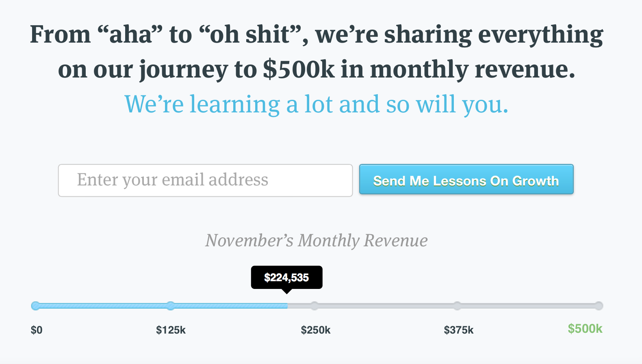Image resolution: width=642 pixels, height=364 pixels.
Task: Click the main headline about $500k revenue
Action: pos(317,52)
